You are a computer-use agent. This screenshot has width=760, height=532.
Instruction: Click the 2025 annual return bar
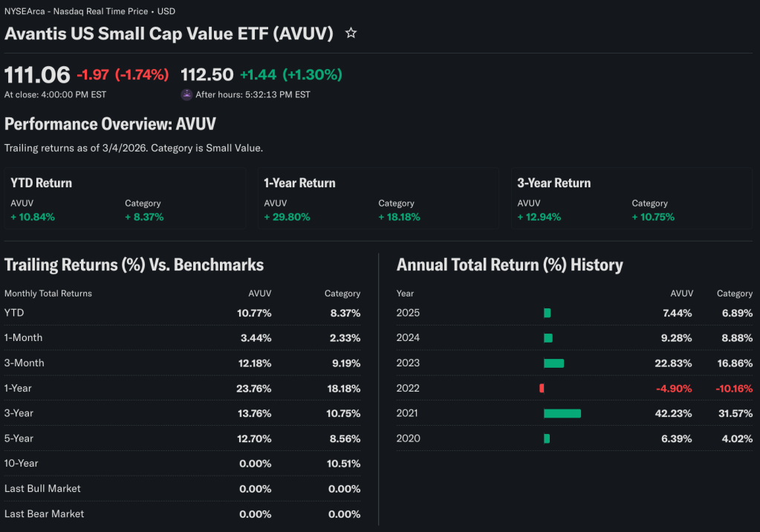[548, 313]
